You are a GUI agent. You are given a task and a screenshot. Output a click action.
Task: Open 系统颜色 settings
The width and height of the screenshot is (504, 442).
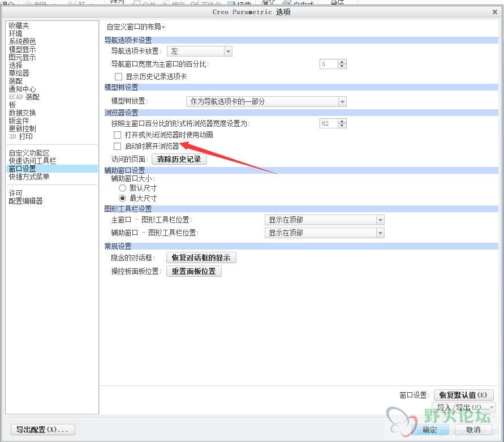(x=22, y=41)
